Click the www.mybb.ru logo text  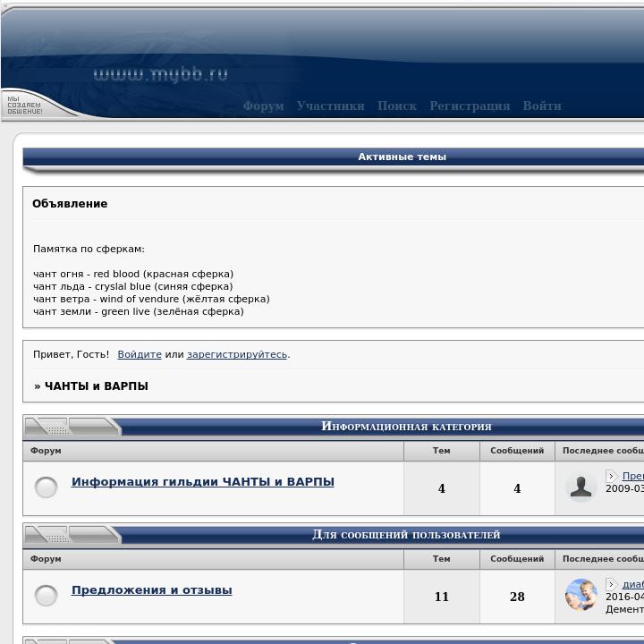(161, 75)
